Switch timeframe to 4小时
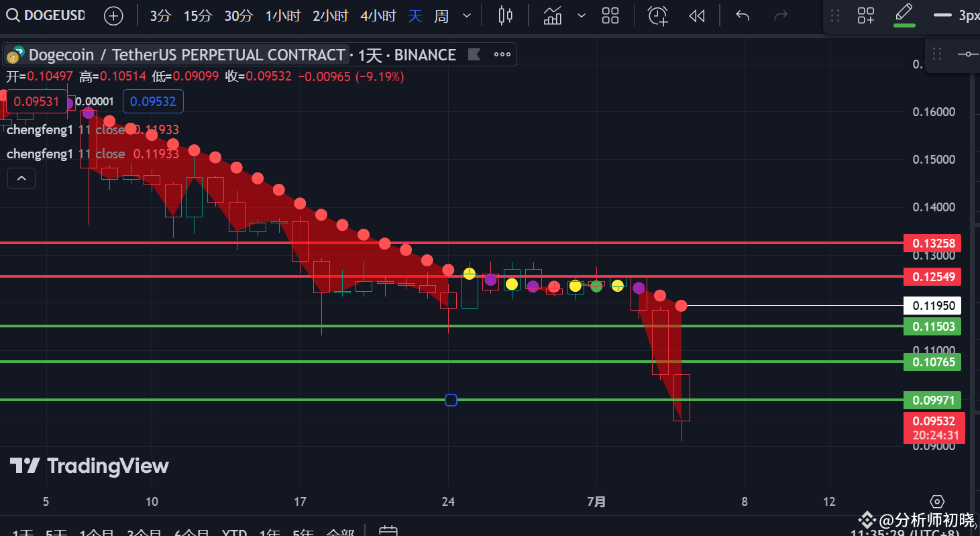Viewport: 980px width, 536px height. [x=378, y=15]
